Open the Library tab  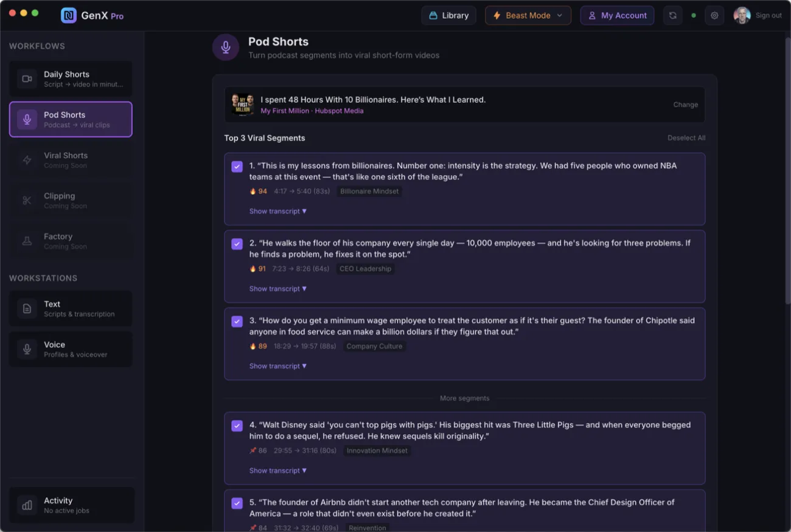448,16
